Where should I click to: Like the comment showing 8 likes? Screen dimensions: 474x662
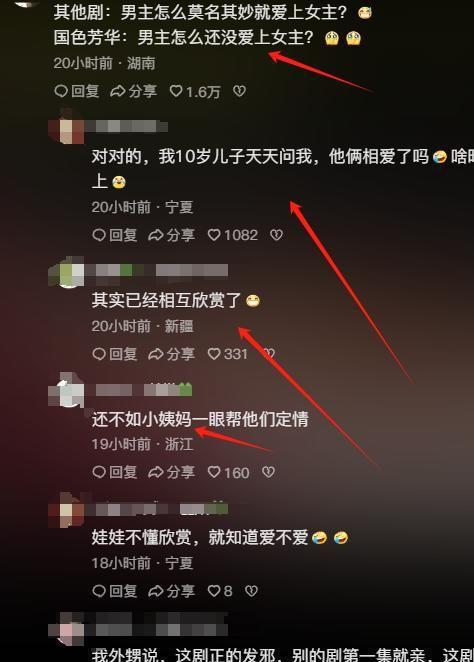(x=214, y=591)
